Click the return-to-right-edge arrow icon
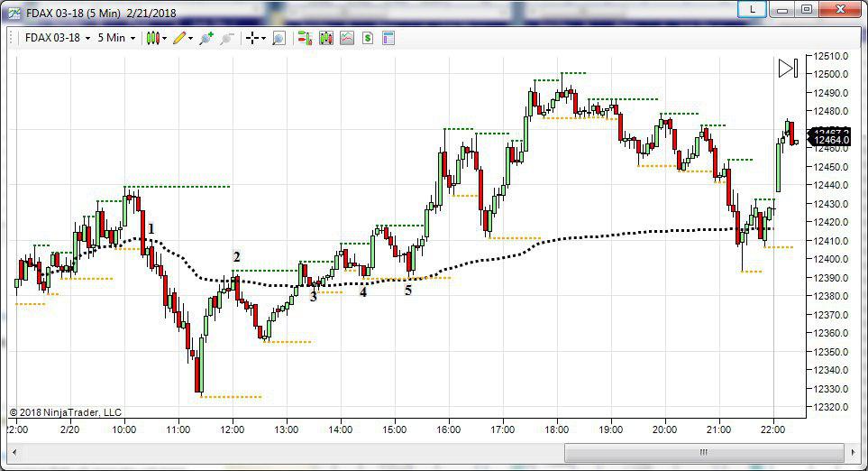868x471 pixels. pyautogui.click(x=789, y=69)
